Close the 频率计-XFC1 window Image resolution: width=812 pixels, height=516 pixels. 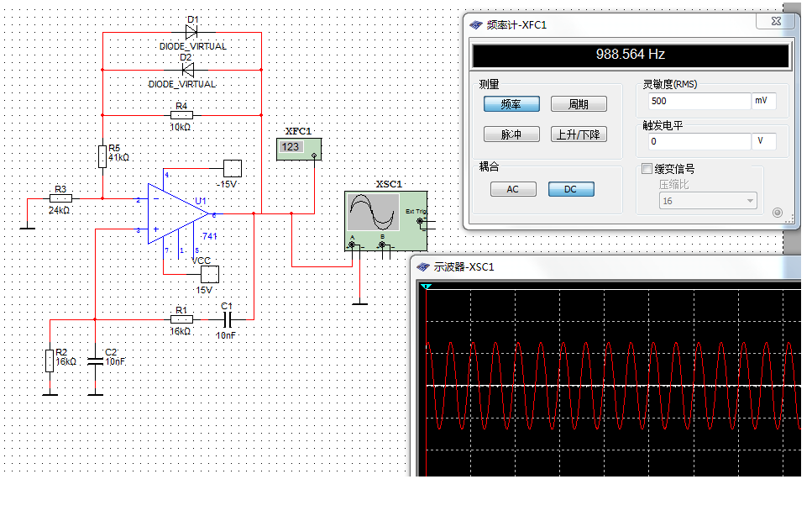pos(775,21)
